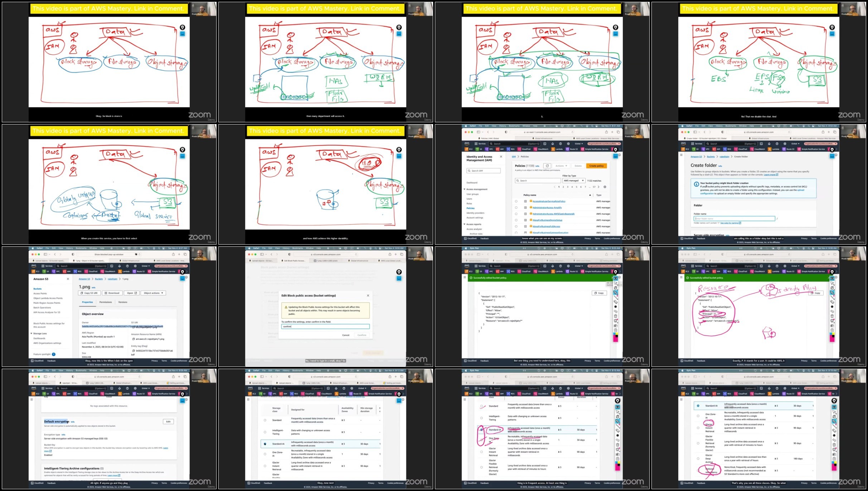
Task: Click Cancel in the Edit Block public access dialog
Action: (346, 335)
